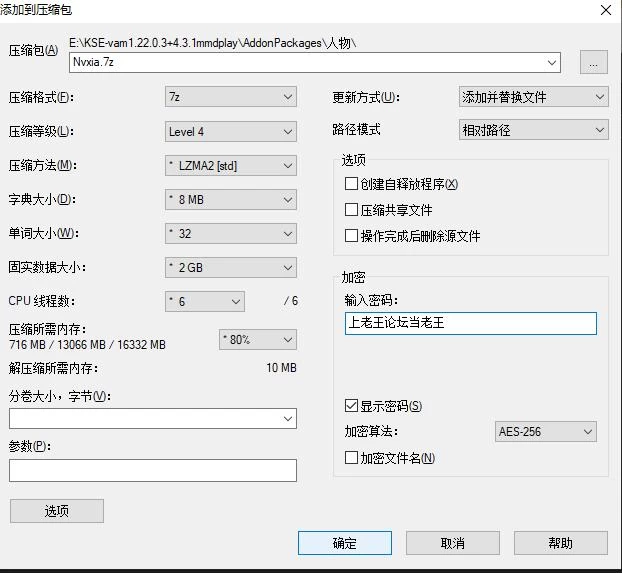Open the 更新方式 dropdown showing 添加并替换文件

point(534,97)
